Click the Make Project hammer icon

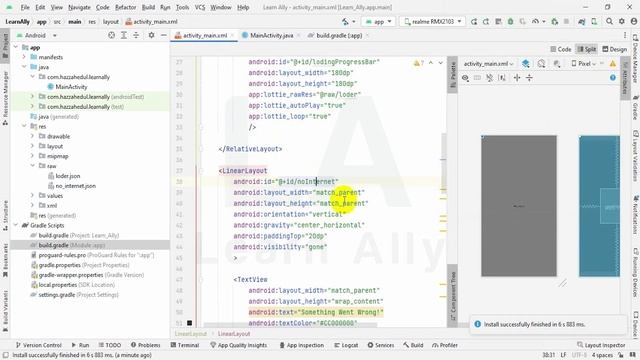pyautogui.click(x=346, y=22)
